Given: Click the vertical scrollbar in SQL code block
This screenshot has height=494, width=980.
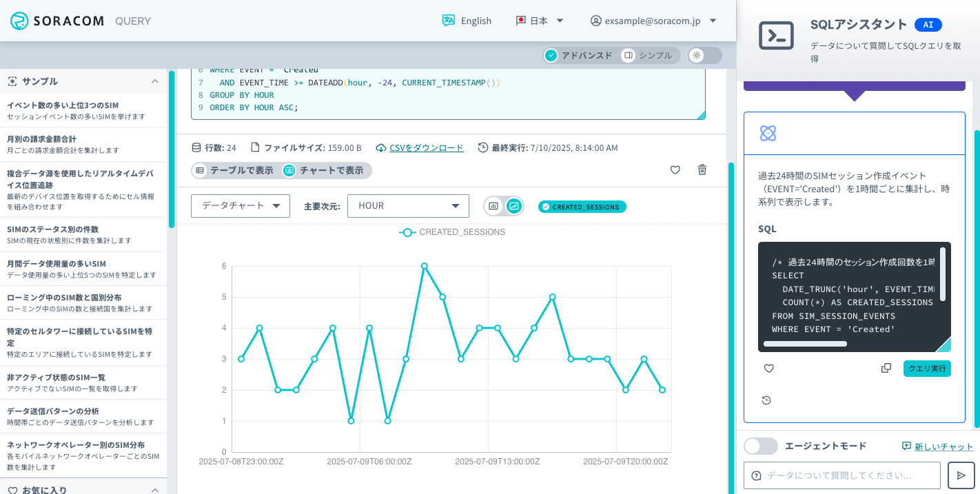Looking at the screenshot, I should tap(942, 274).
